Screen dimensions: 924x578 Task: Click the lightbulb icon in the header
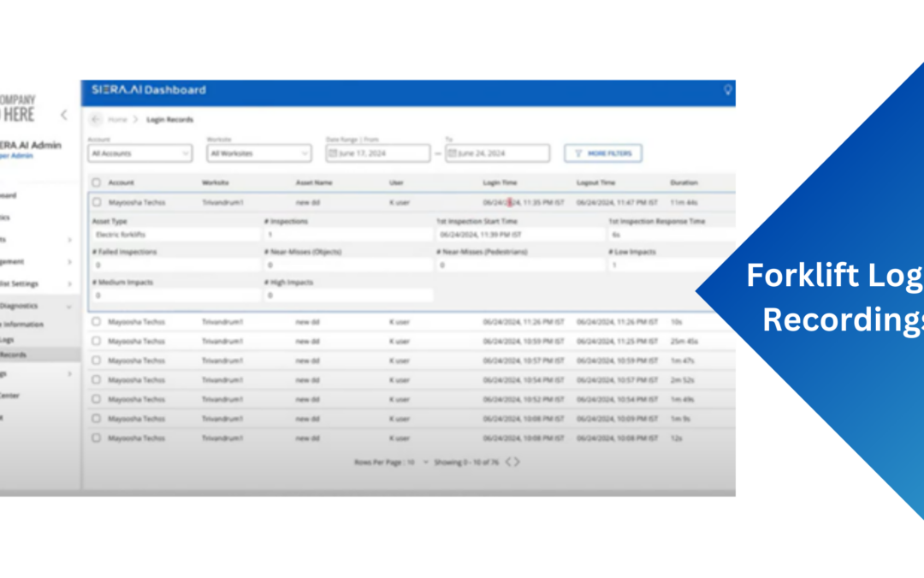728,90
